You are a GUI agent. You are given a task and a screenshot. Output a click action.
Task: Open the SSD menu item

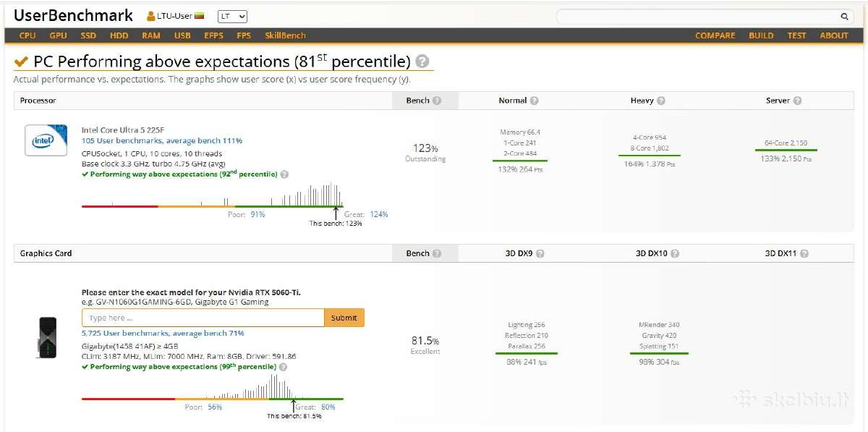[x=88, y=35]
